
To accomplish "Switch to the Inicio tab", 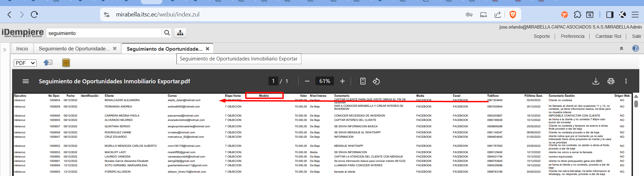I will (x=22, y=49).
